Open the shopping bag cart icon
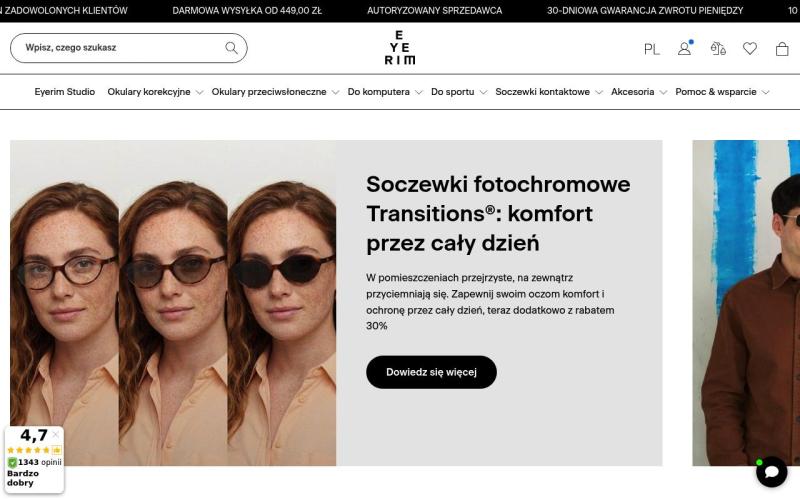This screenshot has height=500, width=800. tap(782, 48)
